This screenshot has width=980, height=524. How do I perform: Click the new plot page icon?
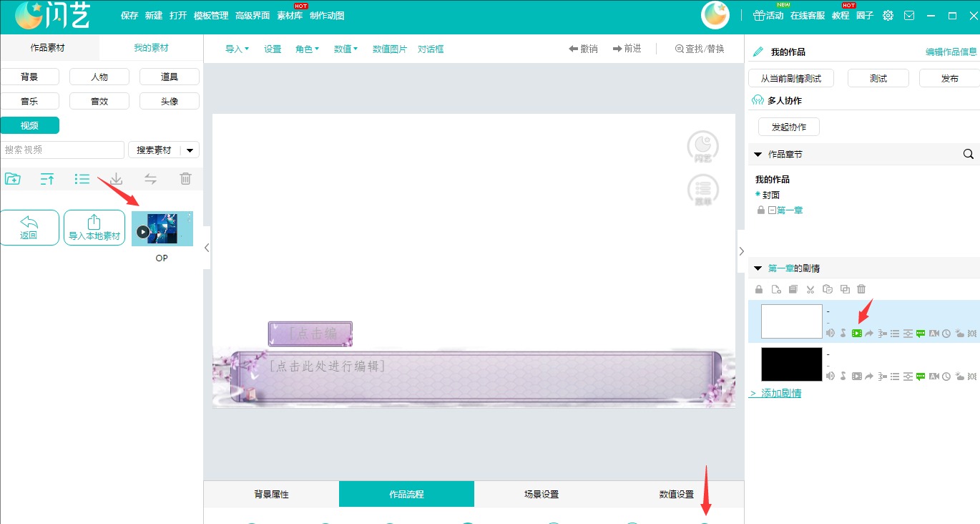776,289
